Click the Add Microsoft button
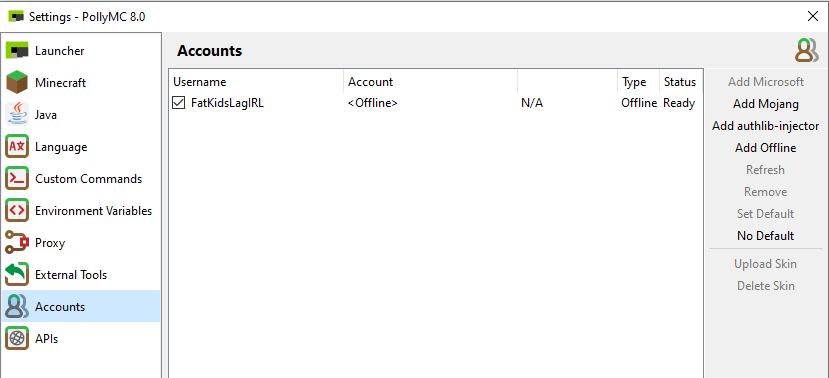 (x=766, y=82)
